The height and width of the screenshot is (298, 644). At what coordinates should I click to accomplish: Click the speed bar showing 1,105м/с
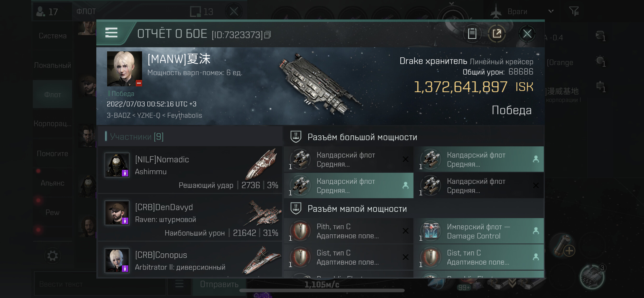point(322,285)
